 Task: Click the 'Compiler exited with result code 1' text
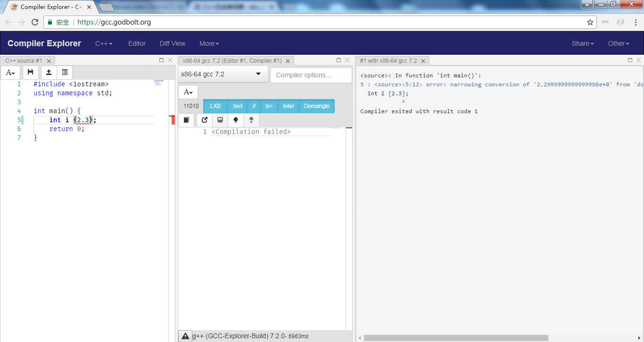pos(419,111)
